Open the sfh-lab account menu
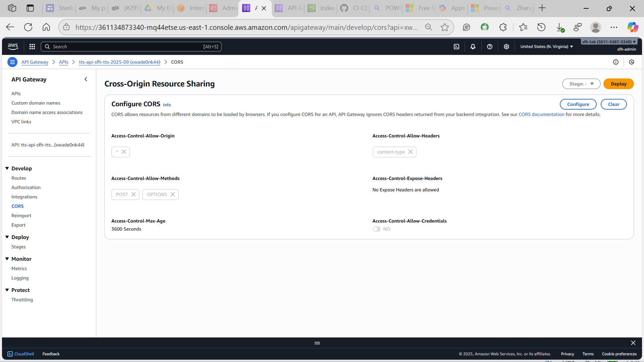This screenshot has width=644, height=362. [609, 42]
